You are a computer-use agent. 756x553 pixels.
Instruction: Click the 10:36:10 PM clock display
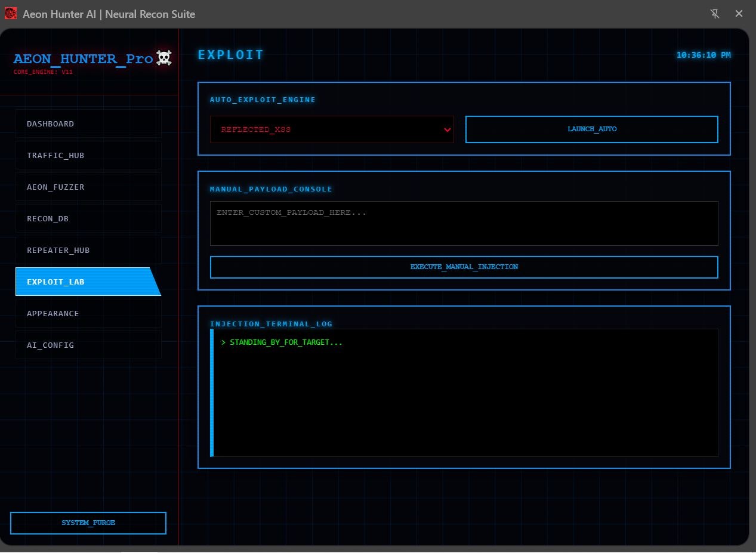[703, 54]
